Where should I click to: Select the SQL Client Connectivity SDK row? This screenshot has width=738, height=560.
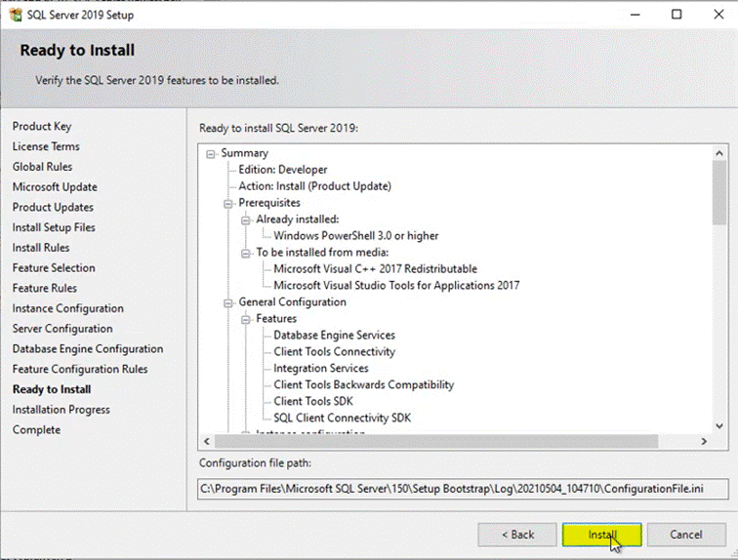(x=343, y=418)
